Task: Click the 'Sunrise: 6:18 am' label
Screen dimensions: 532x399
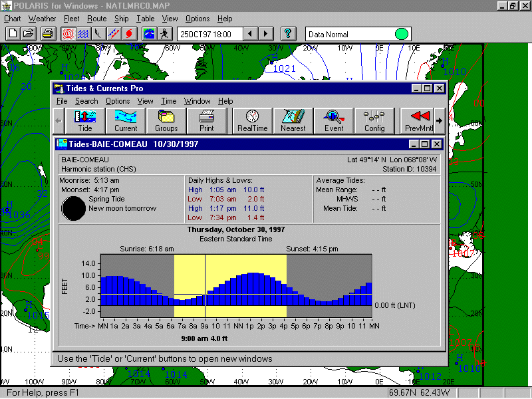Action: click(x=147, y=249)
